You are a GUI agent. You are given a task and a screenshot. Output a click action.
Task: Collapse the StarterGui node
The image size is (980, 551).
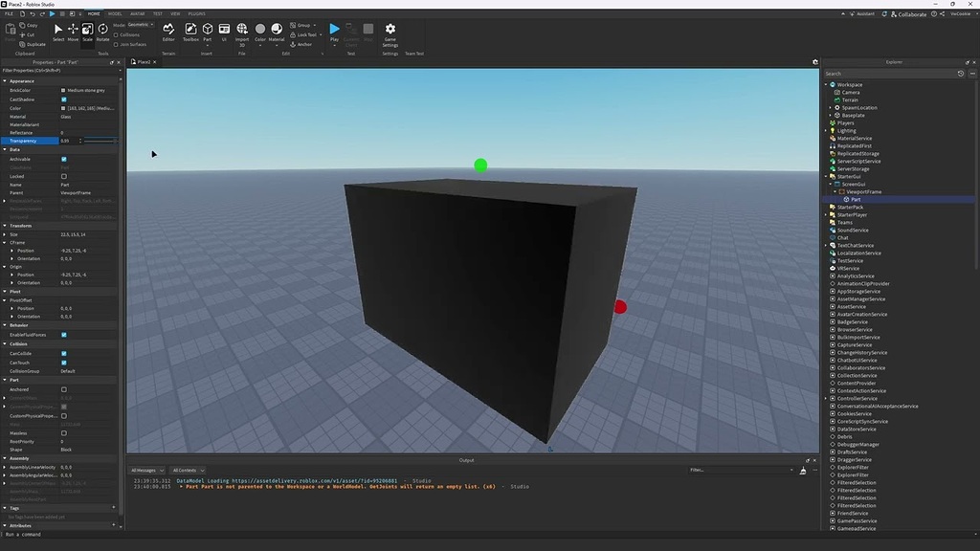point(826,177)
